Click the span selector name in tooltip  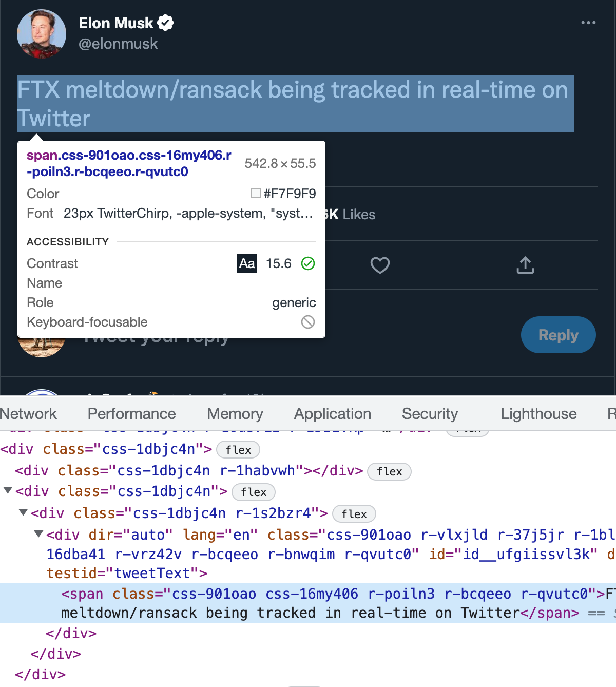(x=129, y=163)
